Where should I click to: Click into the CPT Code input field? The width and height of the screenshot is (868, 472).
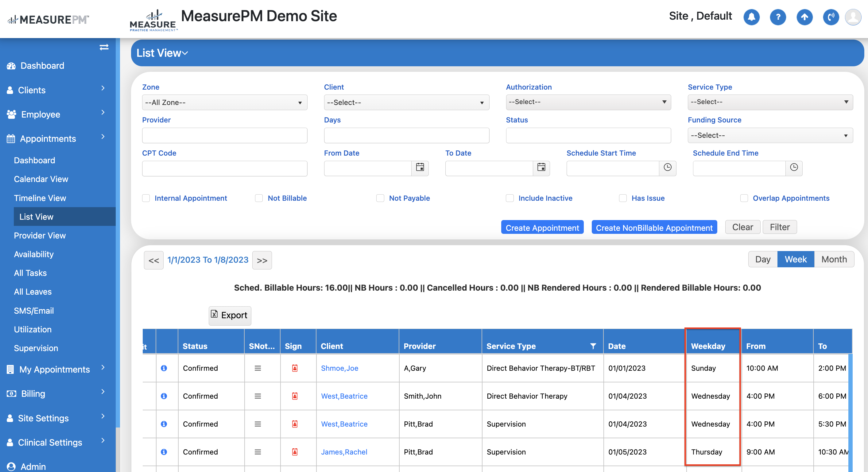tap(224, 168)
